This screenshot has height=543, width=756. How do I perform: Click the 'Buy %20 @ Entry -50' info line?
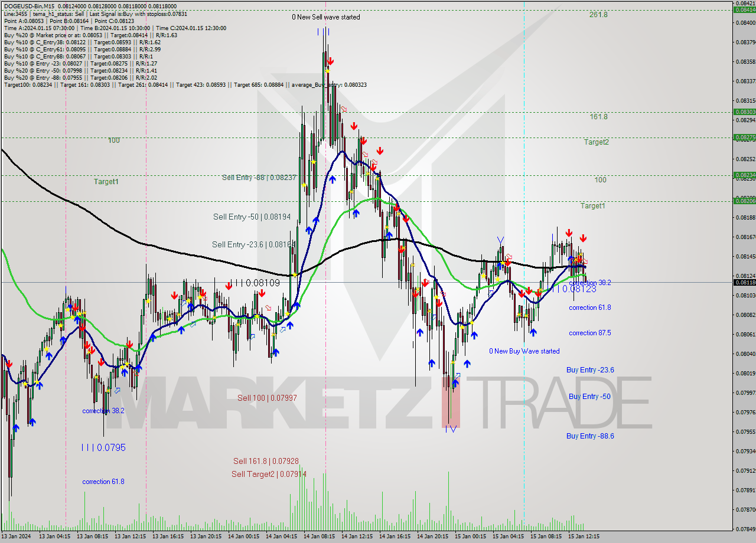tap(80, 70)
